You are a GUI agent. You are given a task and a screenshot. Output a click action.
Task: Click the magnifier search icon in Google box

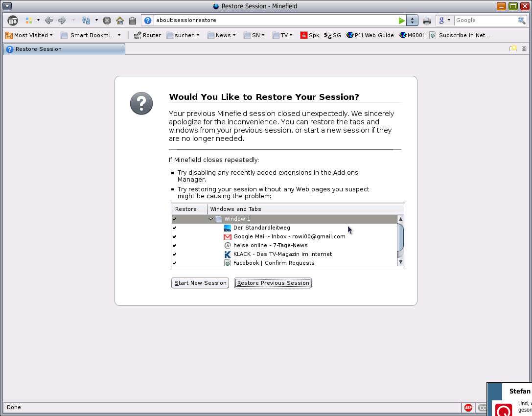(x=522, y=21)
